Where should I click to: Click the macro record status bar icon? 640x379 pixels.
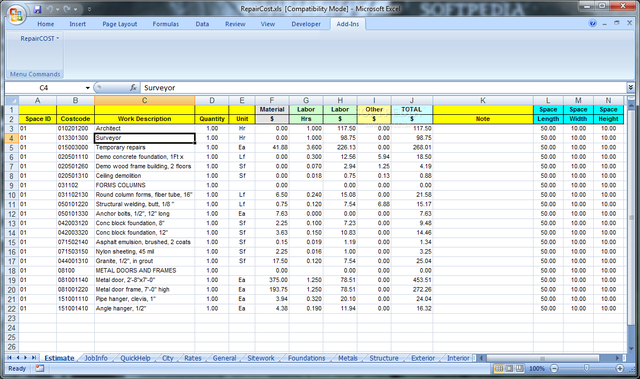click(x=40, y=368)
